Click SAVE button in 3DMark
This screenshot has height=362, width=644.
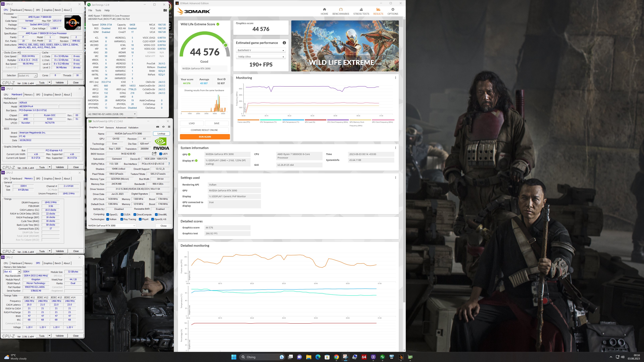click(x=217, y=123)
